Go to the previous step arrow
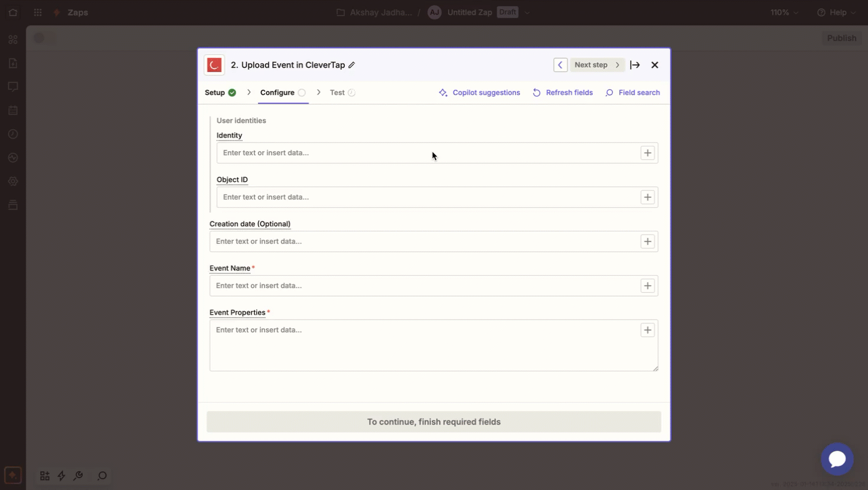The width and height of the screenshot is (868, 490). click(x=560, y=65)
